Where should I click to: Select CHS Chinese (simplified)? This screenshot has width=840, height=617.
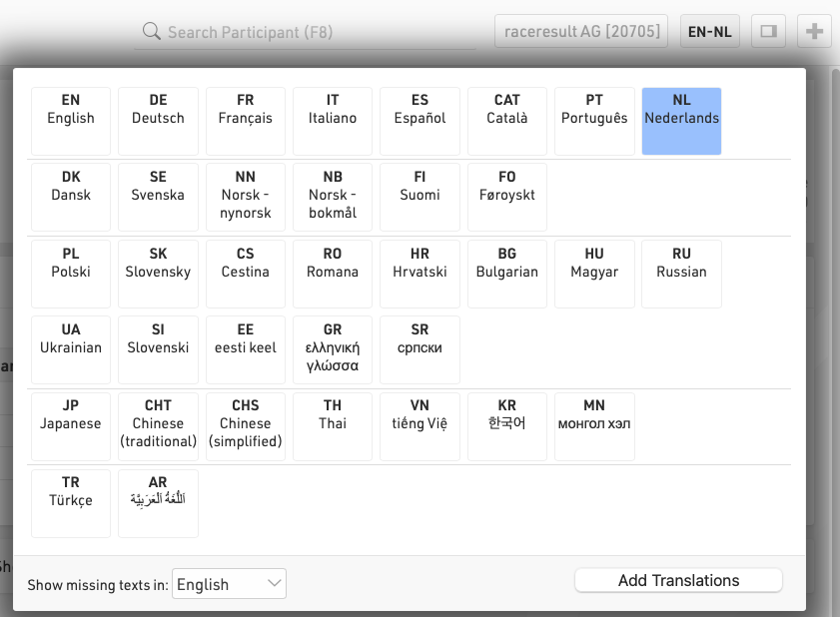click(246, 426)
